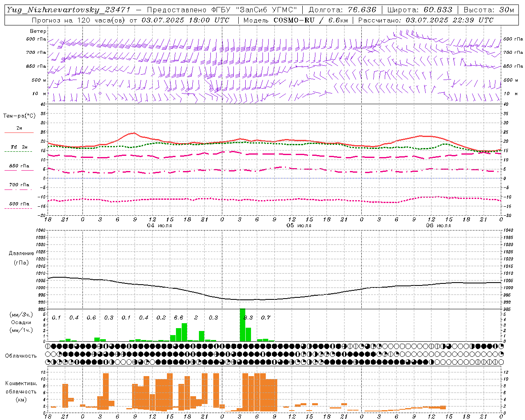
Task: Click the (мм/3ч.) unit label
Action: click(21, 315)
